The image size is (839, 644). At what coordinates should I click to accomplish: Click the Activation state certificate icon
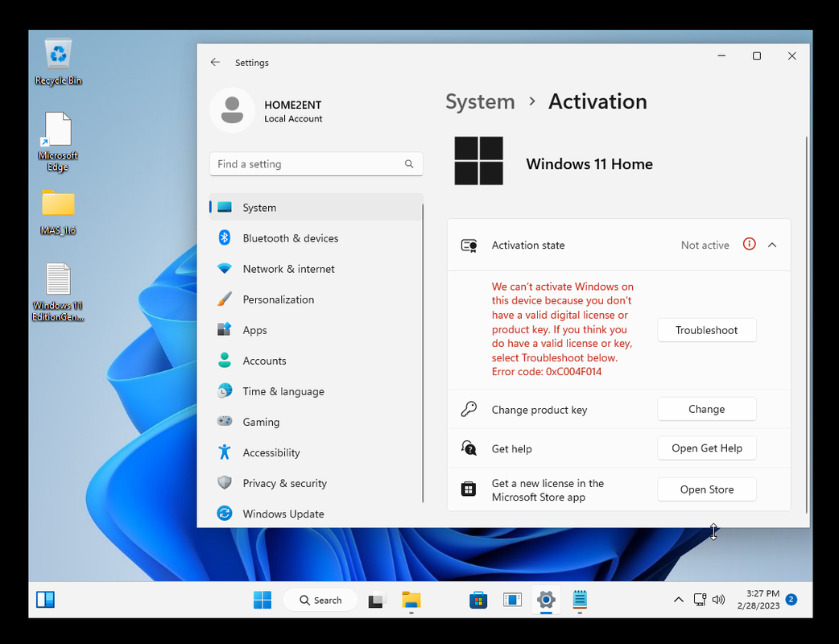[469, 246]
